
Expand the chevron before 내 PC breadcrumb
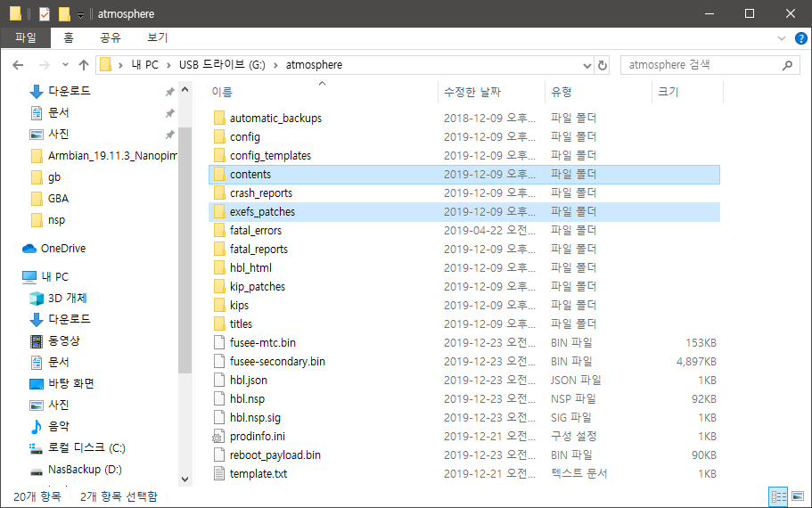point(120,65)
